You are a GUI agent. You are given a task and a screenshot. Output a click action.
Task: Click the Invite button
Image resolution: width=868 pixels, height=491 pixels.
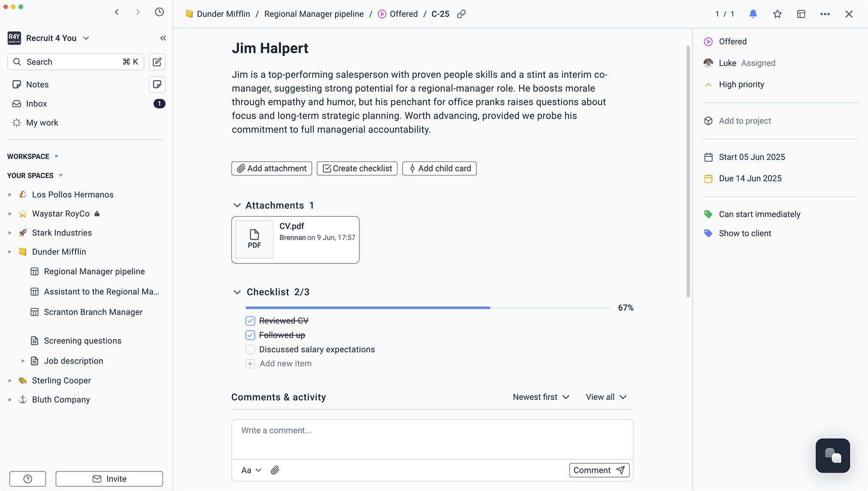[109, 479]
